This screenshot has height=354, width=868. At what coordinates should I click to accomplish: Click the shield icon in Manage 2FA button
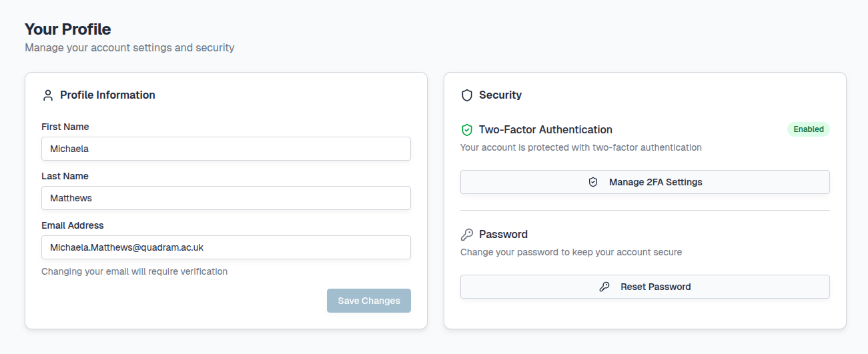tap(593, 182)
